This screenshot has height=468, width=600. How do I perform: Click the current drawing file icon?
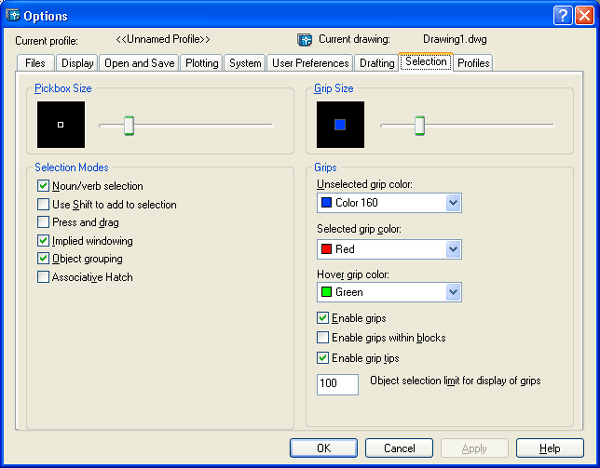[305, 40]
